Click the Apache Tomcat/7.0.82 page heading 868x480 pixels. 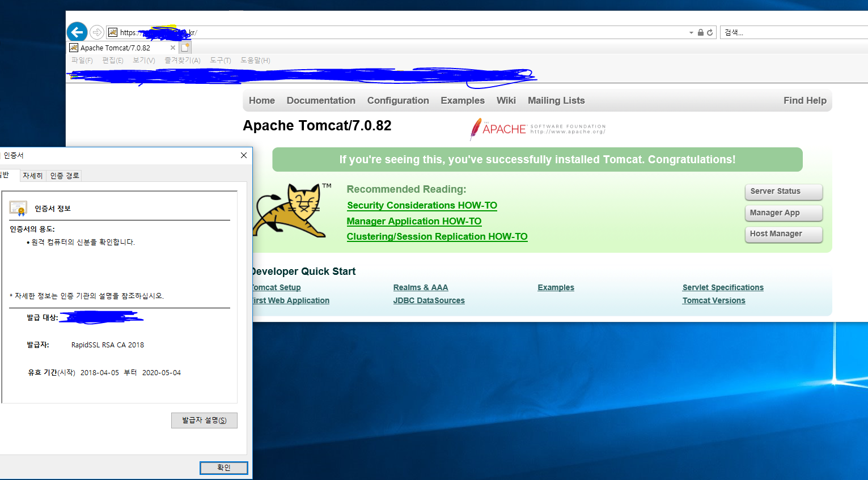pyautogui.click(x=317, y=125)
